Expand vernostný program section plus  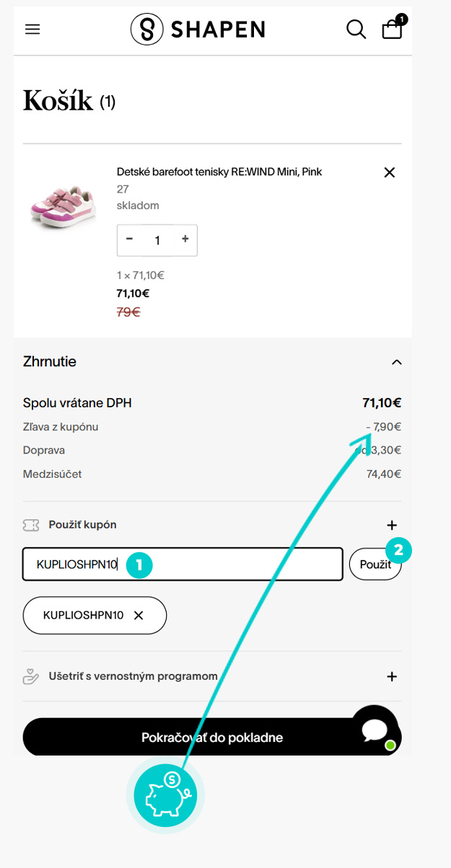pyautogui.click(x=392, y=677)
